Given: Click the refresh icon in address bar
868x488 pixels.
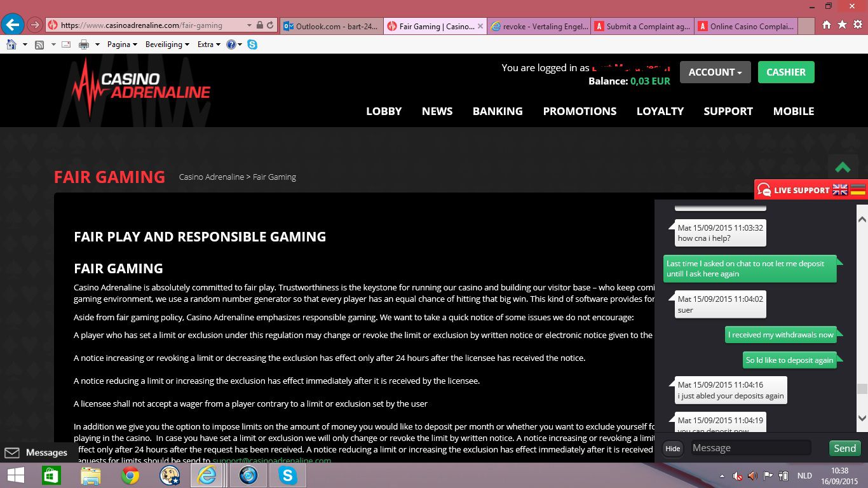Looking at the screenshot, I should pyautogui.click(x=270, y=25).
